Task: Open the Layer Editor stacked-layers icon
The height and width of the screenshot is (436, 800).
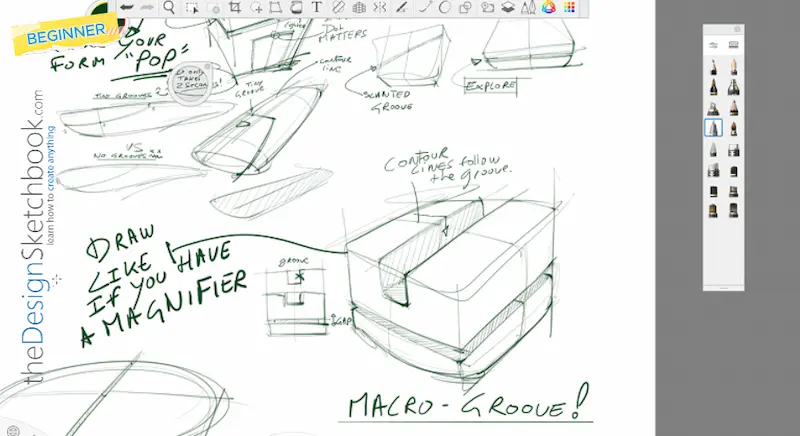Action: 508,7
